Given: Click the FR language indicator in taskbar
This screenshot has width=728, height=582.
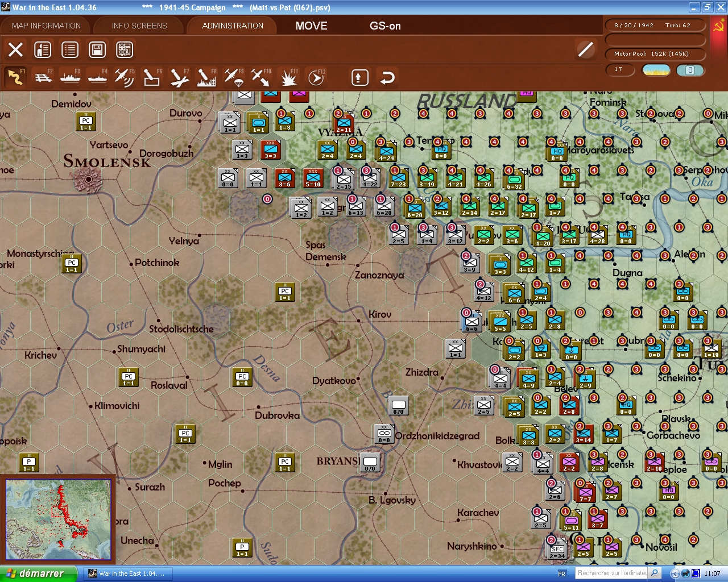Looking at the screenshot, I should [562, 573].
